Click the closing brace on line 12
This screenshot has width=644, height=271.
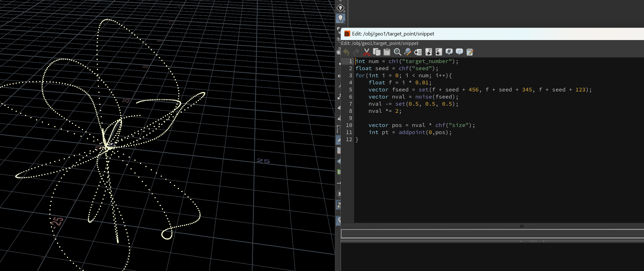357,139
